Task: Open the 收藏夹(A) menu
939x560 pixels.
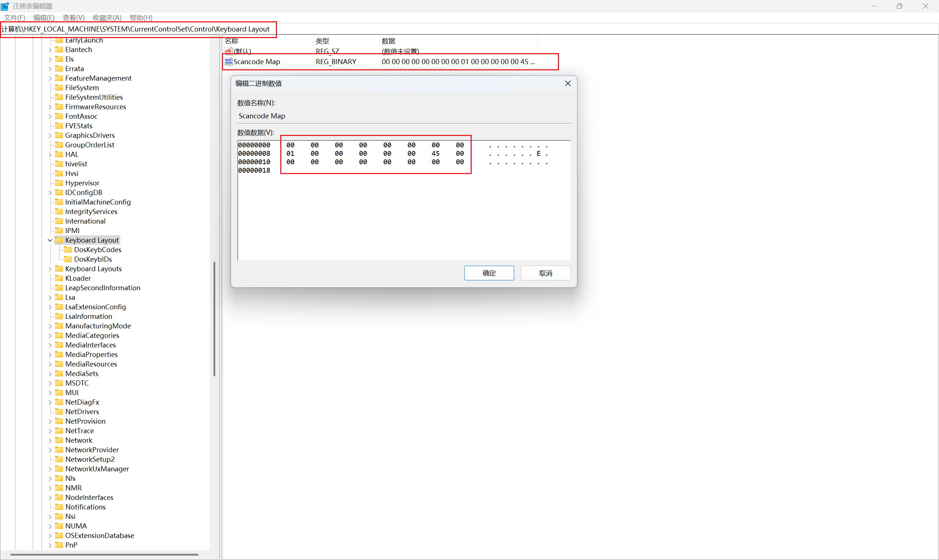Action: [107, 18]
